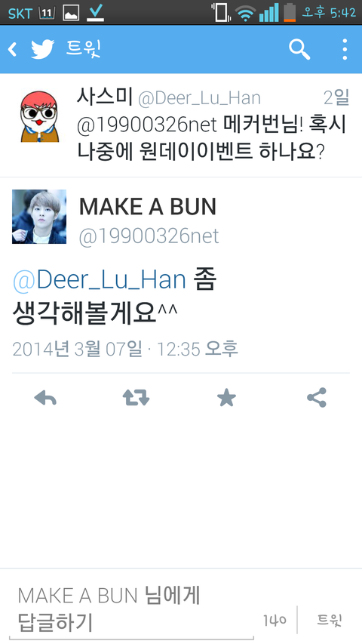Tap MAKE A BUN display name

148,207
